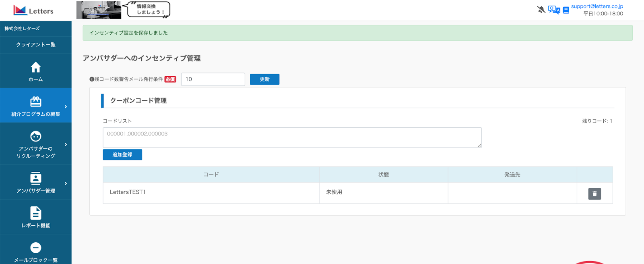Delete LettersTEST1 with the trash icon

(x=594, y=194)
